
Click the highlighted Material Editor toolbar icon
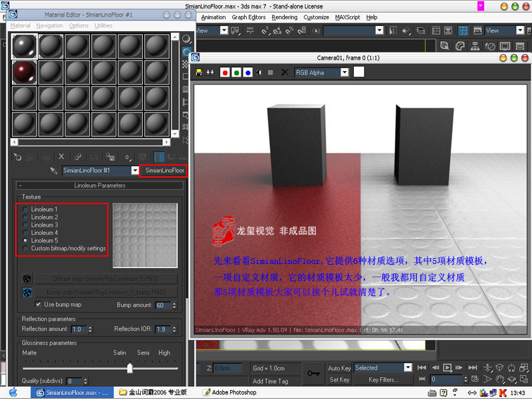click(x=463, y=31)
